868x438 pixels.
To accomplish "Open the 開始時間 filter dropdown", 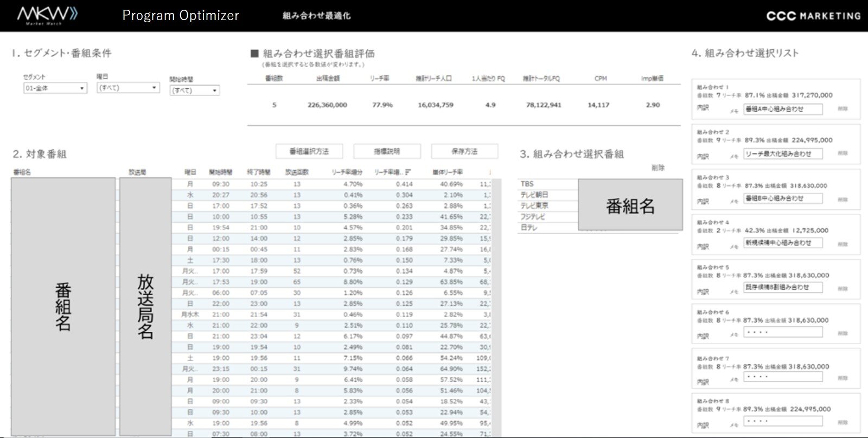I will 194,91.
